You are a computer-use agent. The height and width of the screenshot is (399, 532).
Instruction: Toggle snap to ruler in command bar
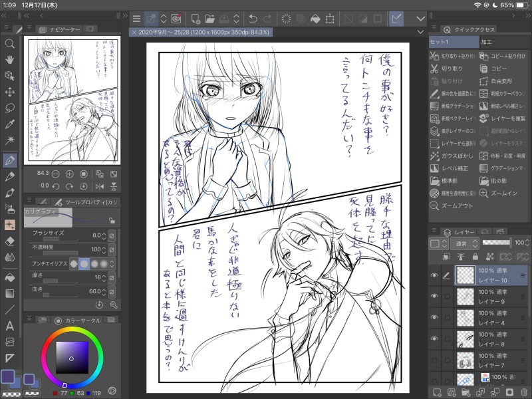click(396, 19)
